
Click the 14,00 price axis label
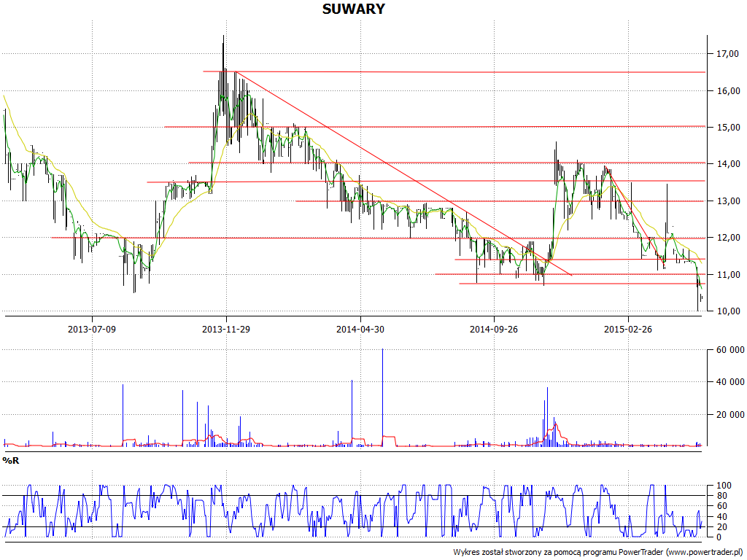(x=728, y=164)
